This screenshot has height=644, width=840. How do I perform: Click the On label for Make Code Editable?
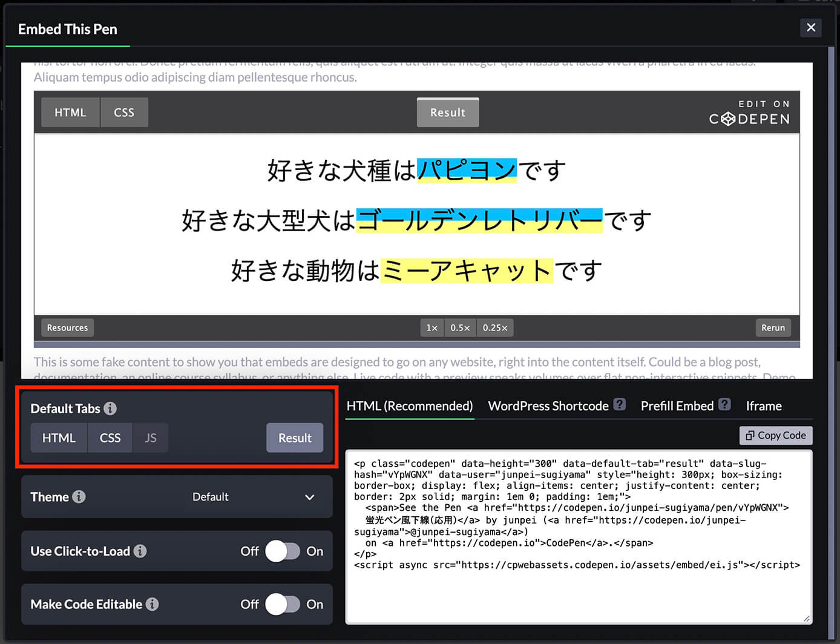315,604
